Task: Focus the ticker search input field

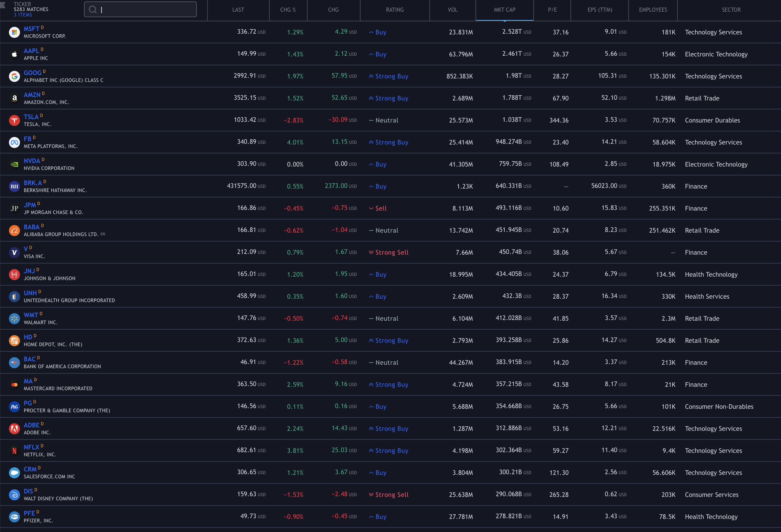Action: [140, 9]
